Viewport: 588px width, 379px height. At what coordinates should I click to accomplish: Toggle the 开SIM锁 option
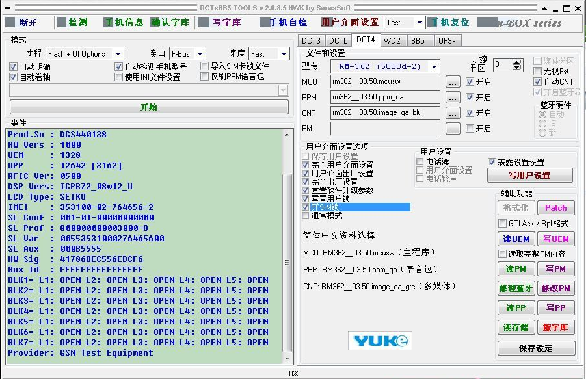click(x=305, y=207)
